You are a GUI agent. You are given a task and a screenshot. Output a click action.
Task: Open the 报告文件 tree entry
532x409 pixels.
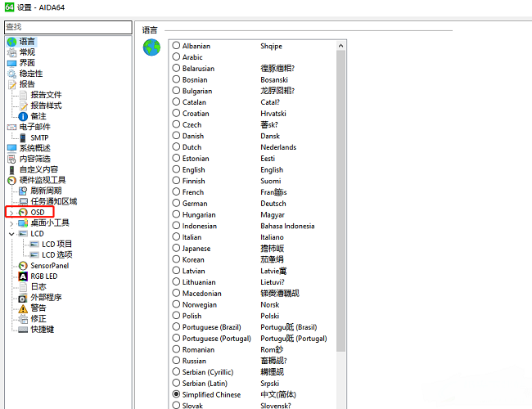click(46, 95)
